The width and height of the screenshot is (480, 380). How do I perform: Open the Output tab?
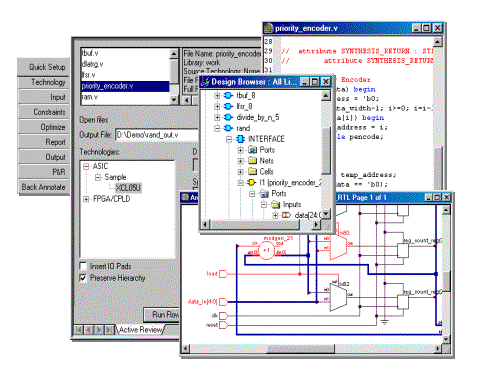(x=44, y=157)
